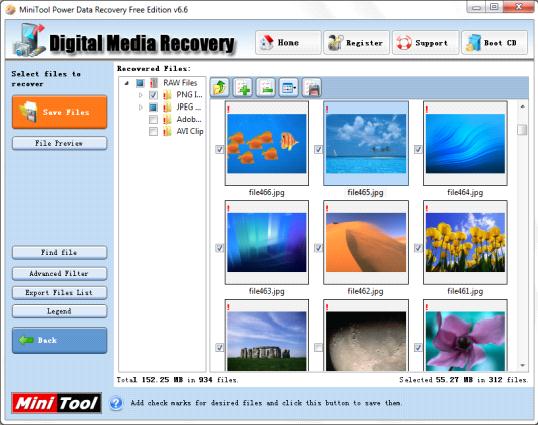This screenshot has width=538, height=425.
Task: Select the aurora thumbnail file463.jpg
Action: pyautogui.click(x=267, y=243)
